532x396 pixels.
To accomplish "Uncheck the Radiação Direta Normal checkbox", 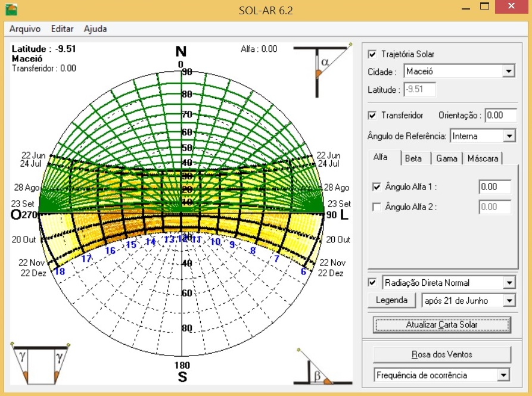I will pos(372,282).
